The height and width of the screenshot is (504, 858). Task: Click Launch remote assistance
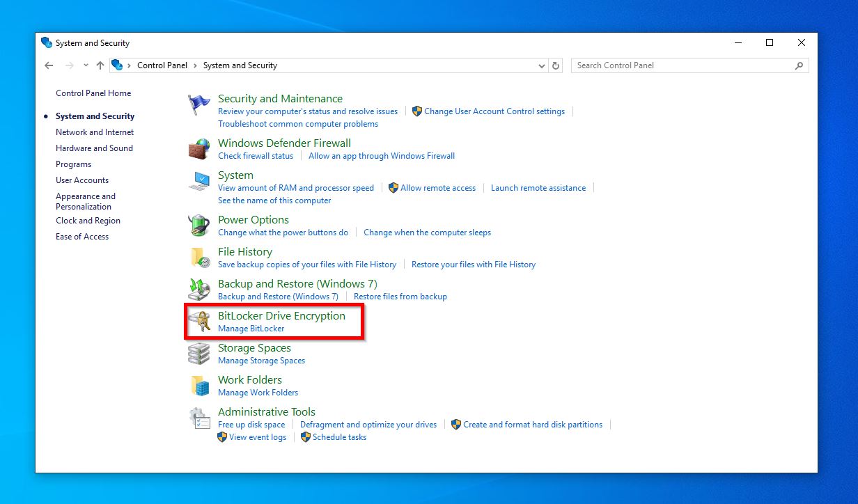[x=538, y=188]
